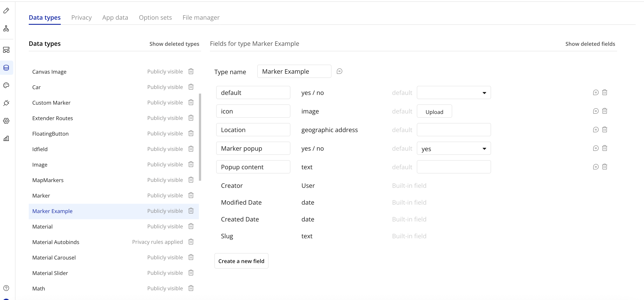The image size is (644, 300).
Task: Open the Workflow tab icon in sidebar
Action: point(6,28)
